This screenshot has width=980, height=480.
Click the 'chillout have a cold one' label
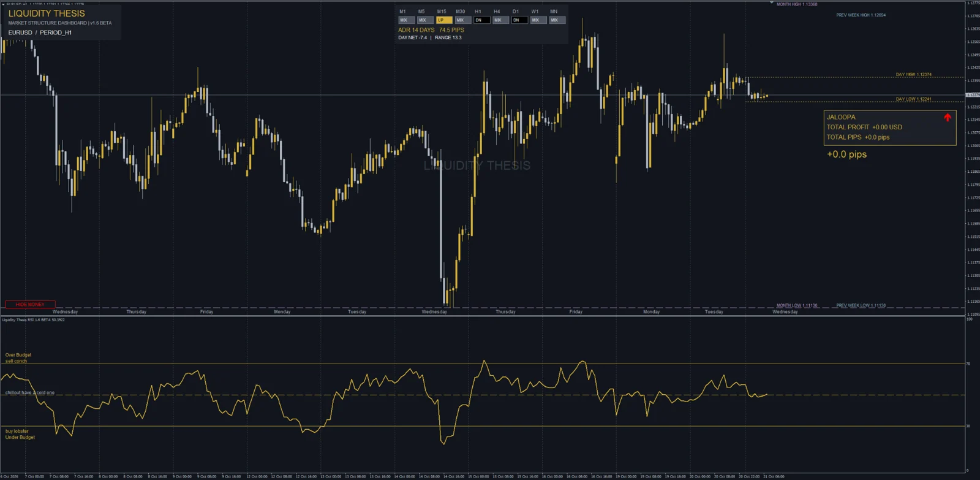pos(30,393)
